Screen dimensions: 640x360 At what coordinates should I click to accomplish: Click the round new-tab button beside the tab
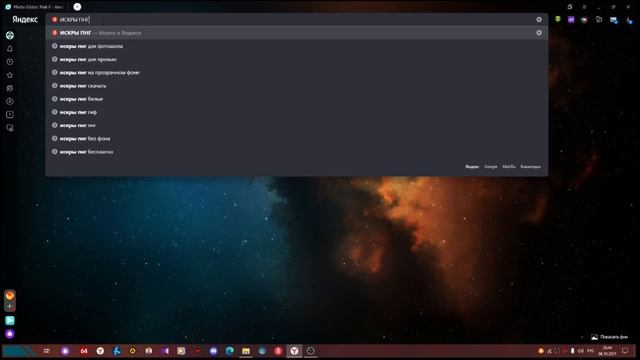(77, 7)
